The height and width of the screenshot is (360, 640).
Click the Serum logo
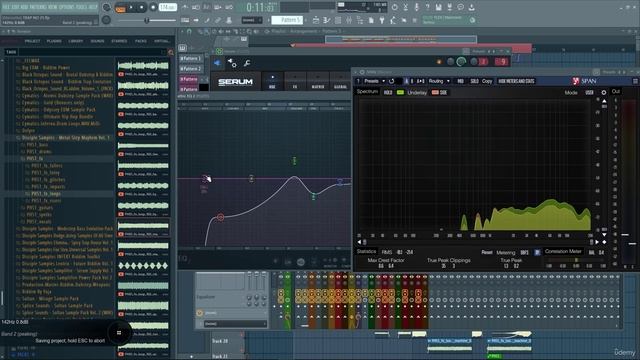click(x=235, y=82)
